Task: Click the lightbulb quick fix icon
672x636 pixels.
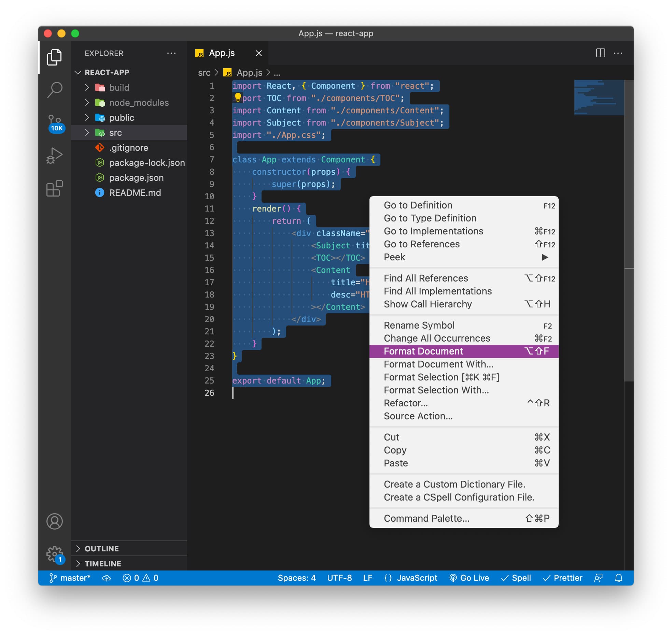Action: pos(238,98)
